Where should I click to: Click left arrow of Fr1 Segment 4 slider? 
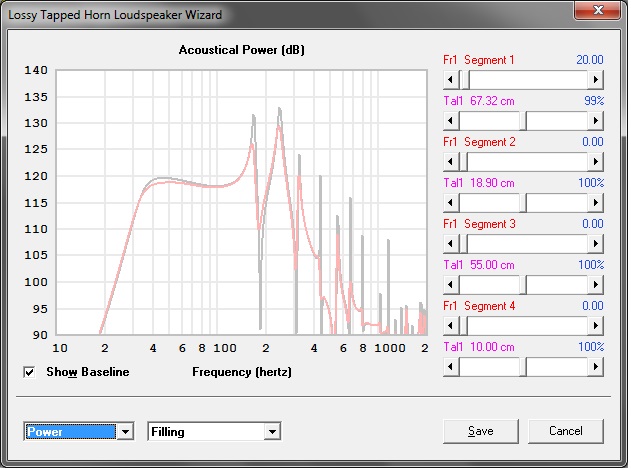[451, 326]
